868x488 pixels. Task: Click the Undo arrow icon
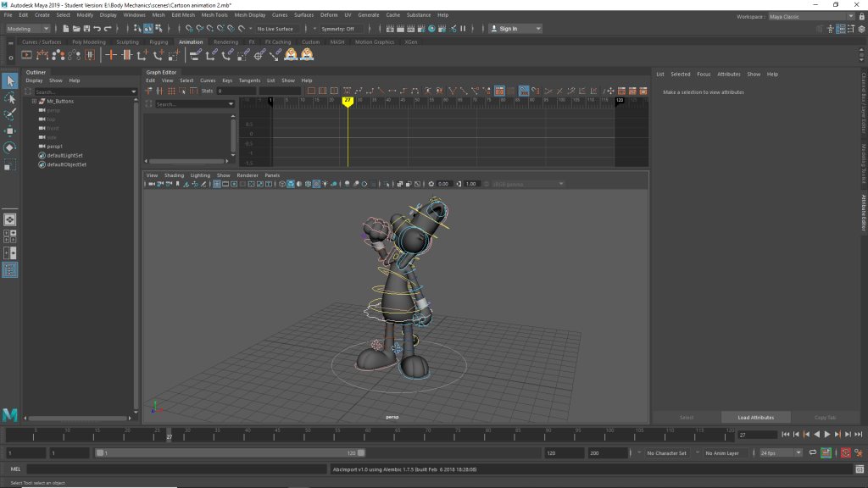pos(96,29)
